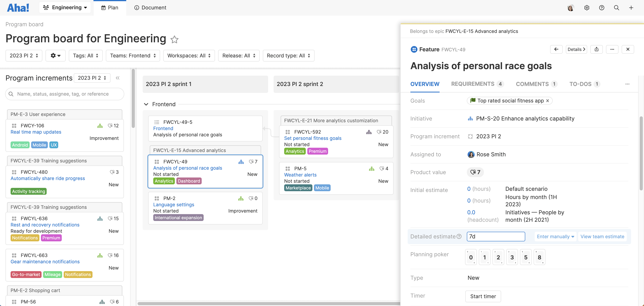Click the hierarchy icon on FWCYL-49 card
This screenshot has width=644, height=306.
pyautogui.click(x=241, y=162)
